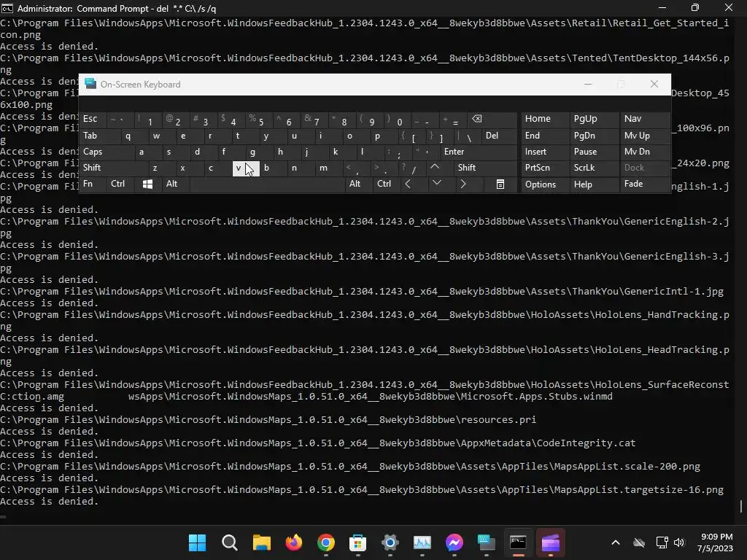The height and width of the screenshot is (560, 747).
Task: Click Command Prompt vertical scrollbar thumb
Action: click(741, 506)
